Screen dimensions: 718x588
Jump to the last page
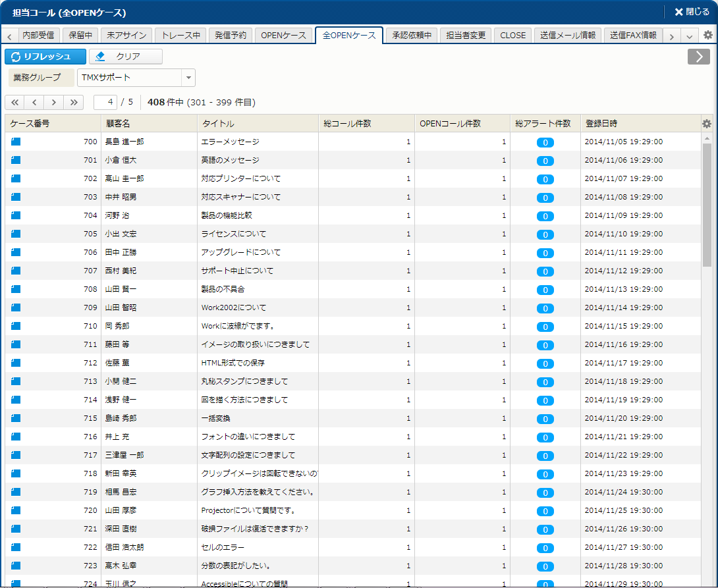coord(74,102)
